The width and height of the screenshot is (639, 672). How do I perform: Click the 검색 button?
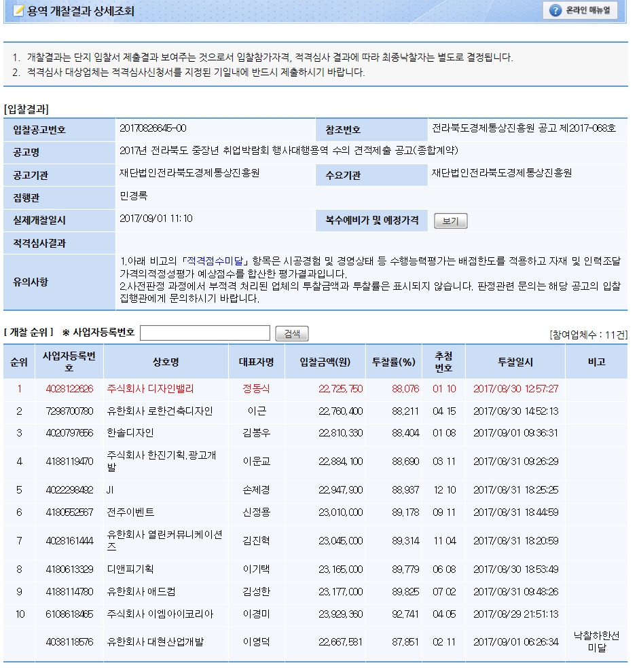(x=291, y=333)
